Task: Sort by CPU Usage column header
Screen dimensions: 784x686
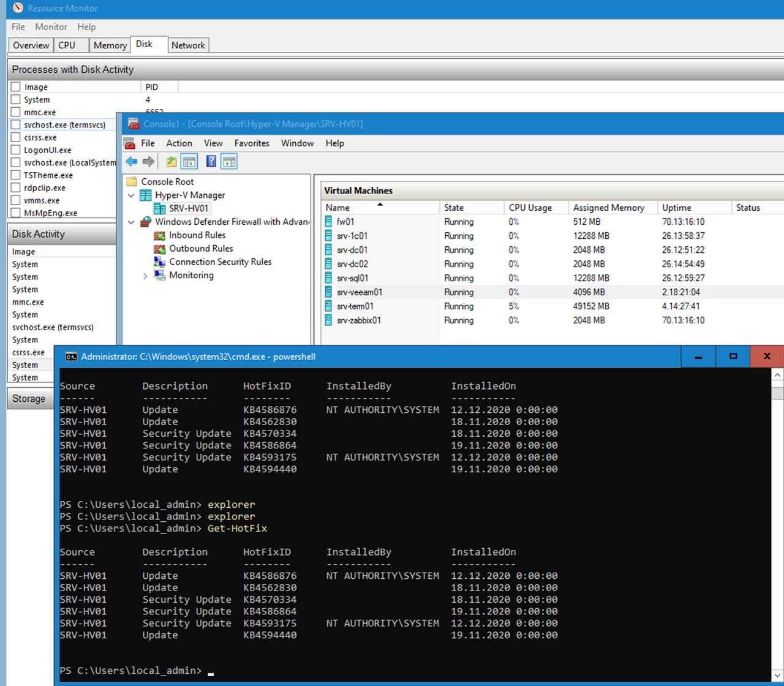Action: point(537,208)
